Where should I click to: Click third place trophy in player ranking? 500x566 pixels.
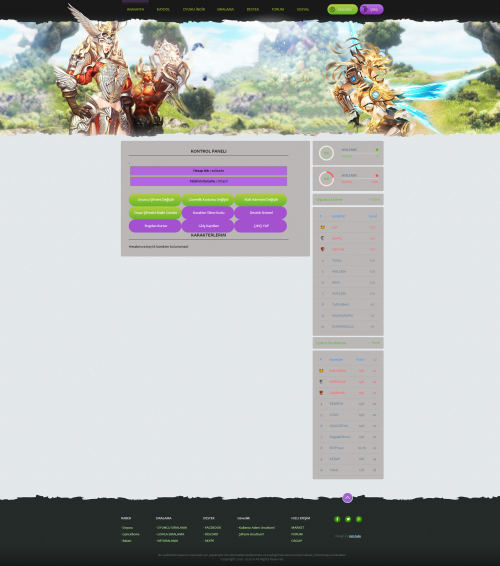[x=322, y=249]
